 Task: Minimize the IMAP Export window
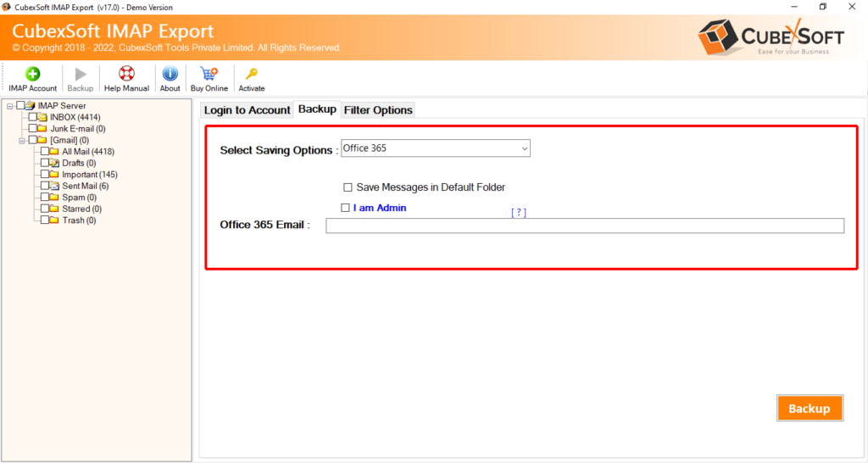tap(794, 7)
